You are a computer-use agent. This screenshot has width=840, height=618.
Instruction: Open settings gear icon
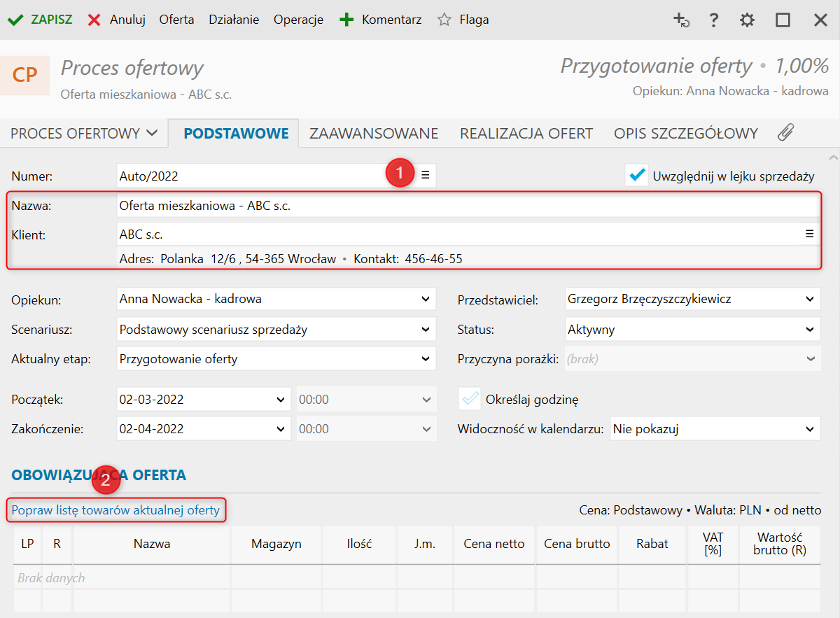click(748, 20)
